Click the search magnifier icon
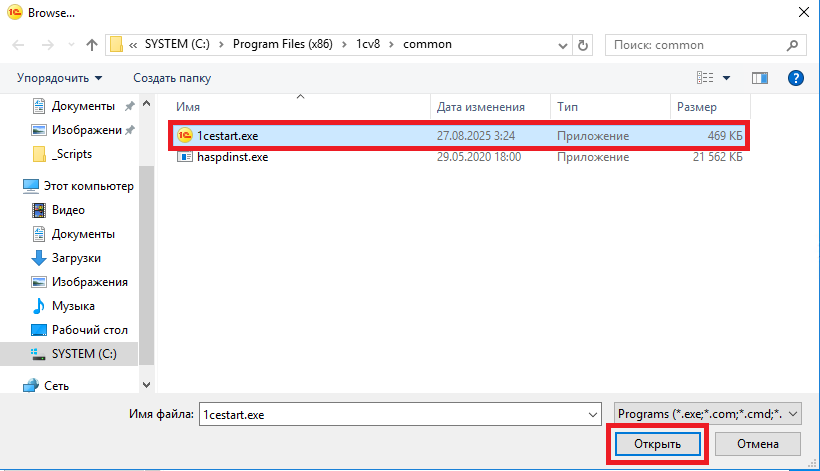The width and height of the screenshot is (820, 471). pos(792,45)
